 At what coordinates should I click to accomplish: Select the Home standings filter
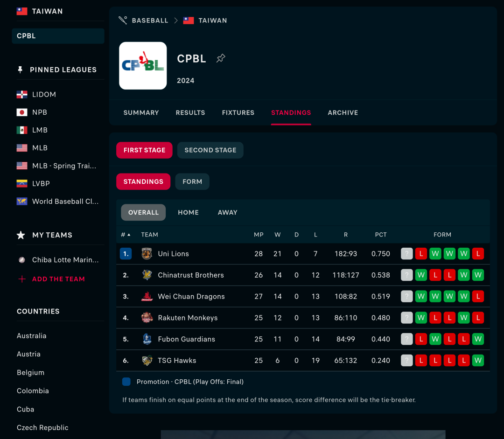(189, 212)
